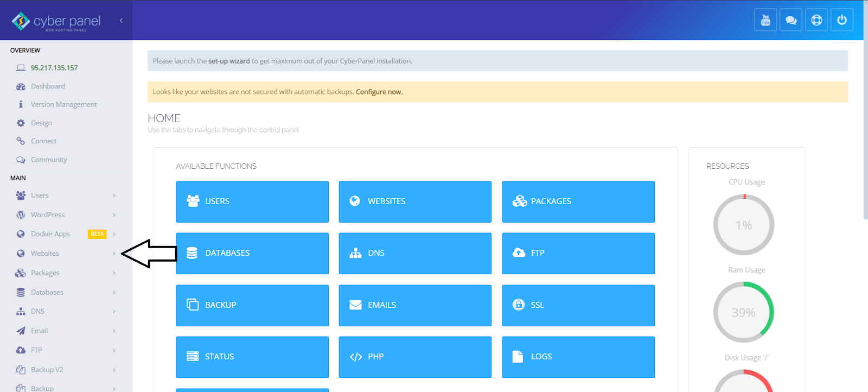
Task: Select Design in the sidebar
Action: 41,123
